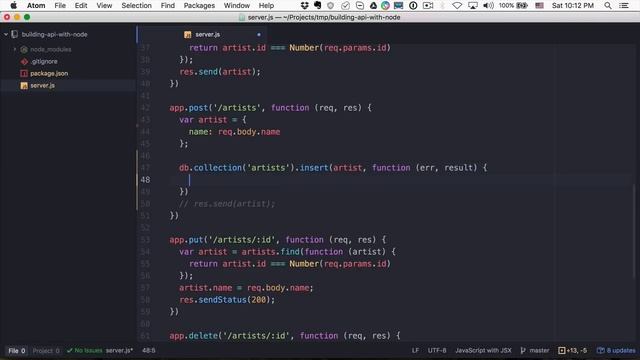The width and height of the screenshot is (640, 360).
Task: Open the Apple menu
Action: [13, 6]
